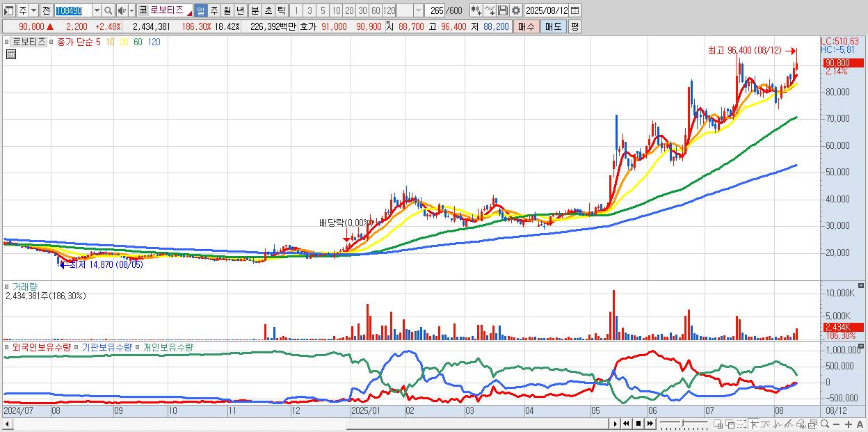Click the stock search magnifier icon
The image size is (868, 432).
click(108, 10)
